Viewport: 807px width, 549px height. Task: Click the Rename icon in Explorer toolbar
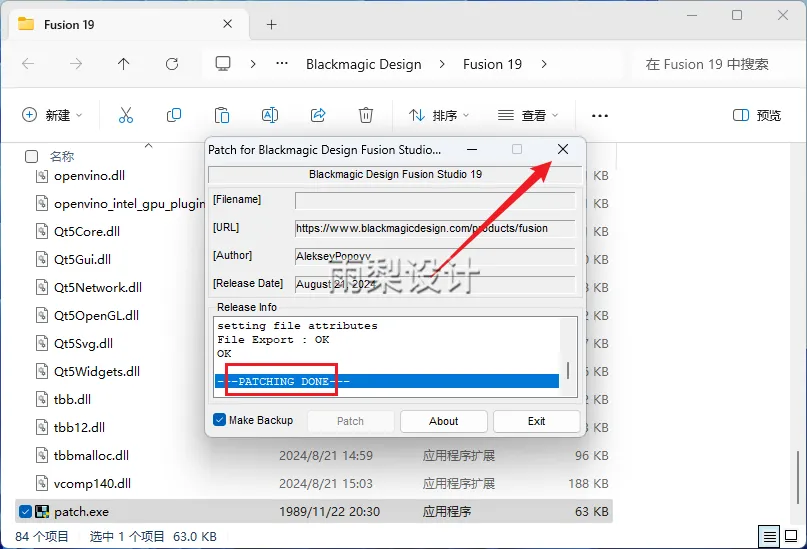coord(270,115)
